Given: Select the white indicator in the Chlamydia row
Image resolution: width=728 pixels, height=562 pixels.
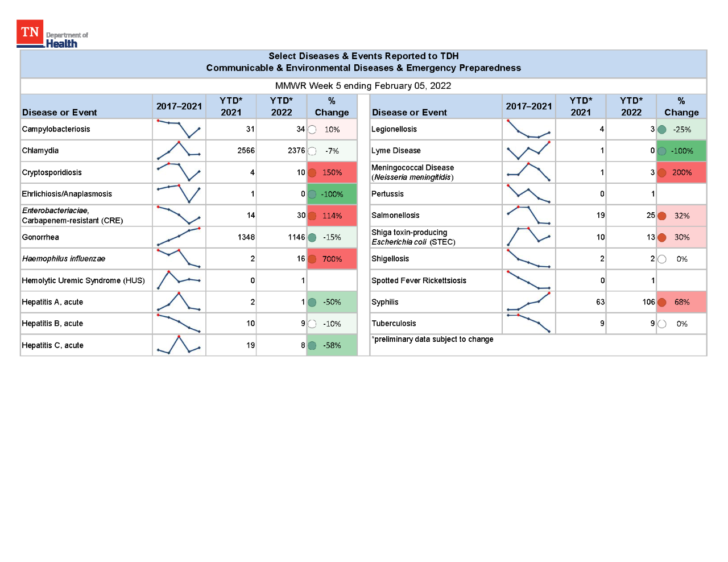Looking at the screenshot, I should click(312, 151).
